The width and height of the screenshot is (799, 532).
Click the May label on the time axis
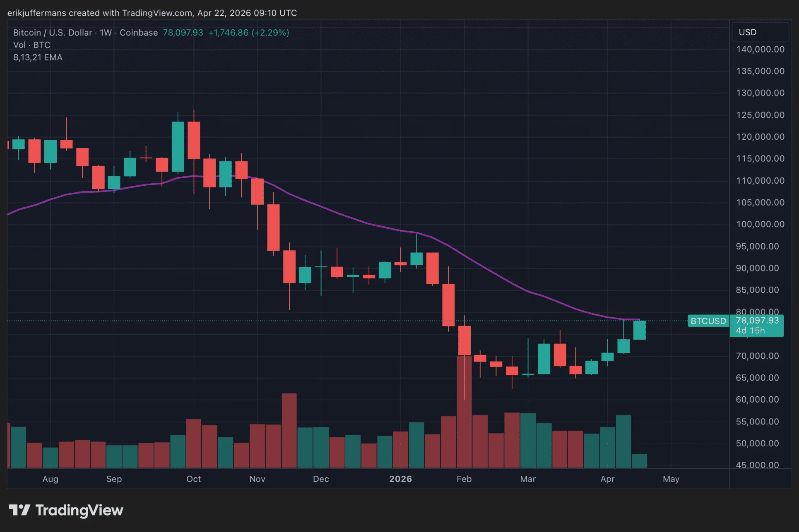[x=671, y=479]
